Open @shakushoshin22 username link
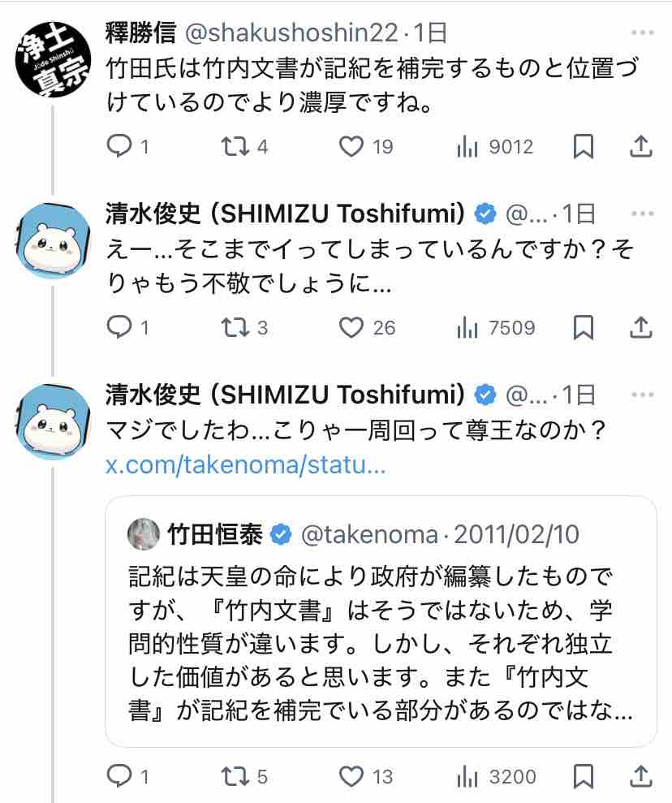The height and width of the screenshot is (803, 672). pyautogui.click(x=293, y=32)
